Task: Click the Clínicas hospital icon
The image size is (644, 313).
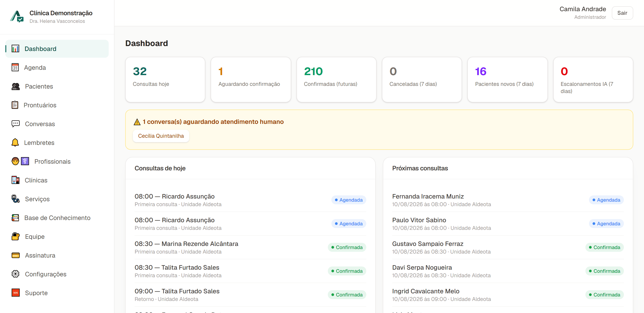Action: tap(15, 180)
